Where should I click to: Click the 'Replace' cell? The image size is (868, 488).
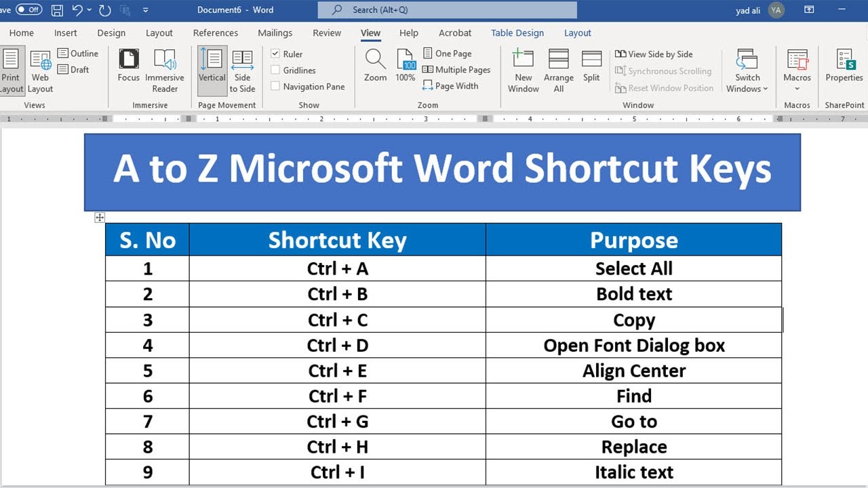point(634,447)
